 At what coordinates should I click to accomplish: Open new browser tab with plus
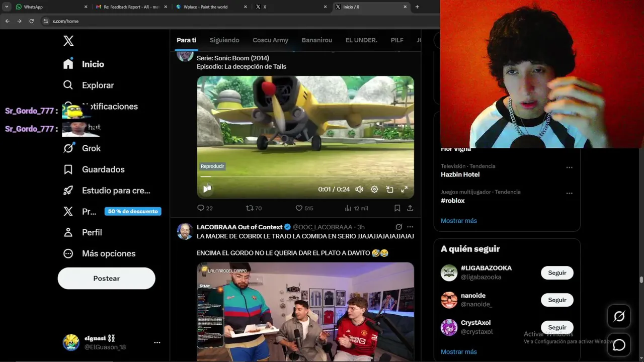417,7
